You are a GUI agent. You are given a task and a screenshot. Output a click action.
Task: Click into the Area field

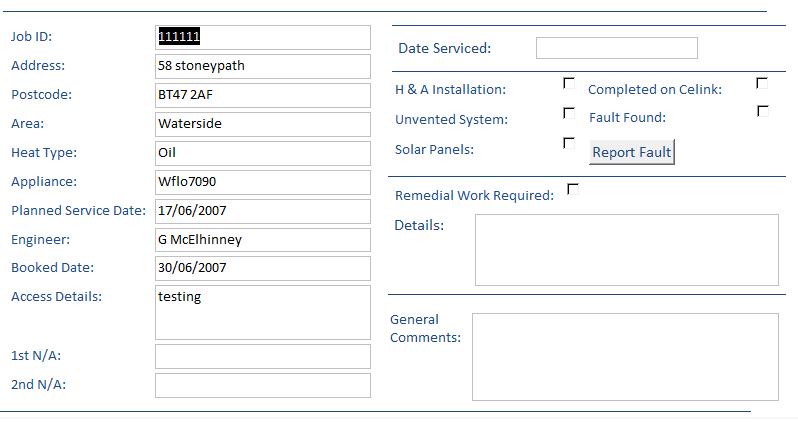tap(262, 124)
